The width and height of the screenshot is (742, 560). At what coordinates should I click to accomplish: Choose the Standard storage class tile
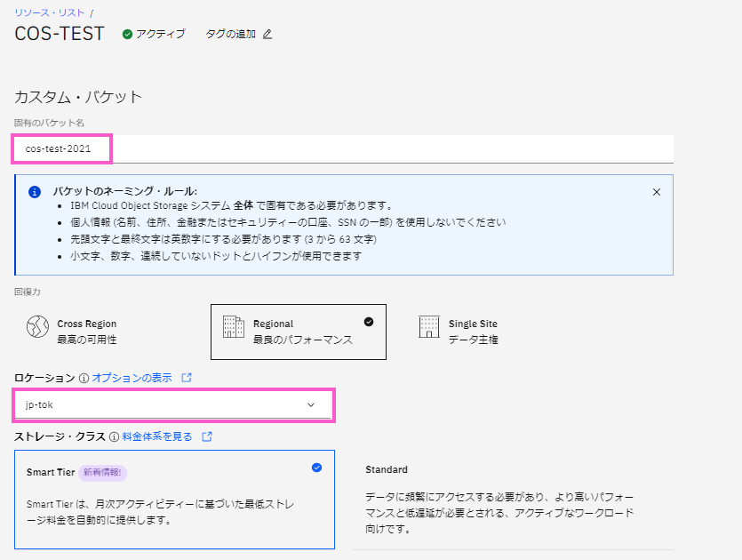512,498
